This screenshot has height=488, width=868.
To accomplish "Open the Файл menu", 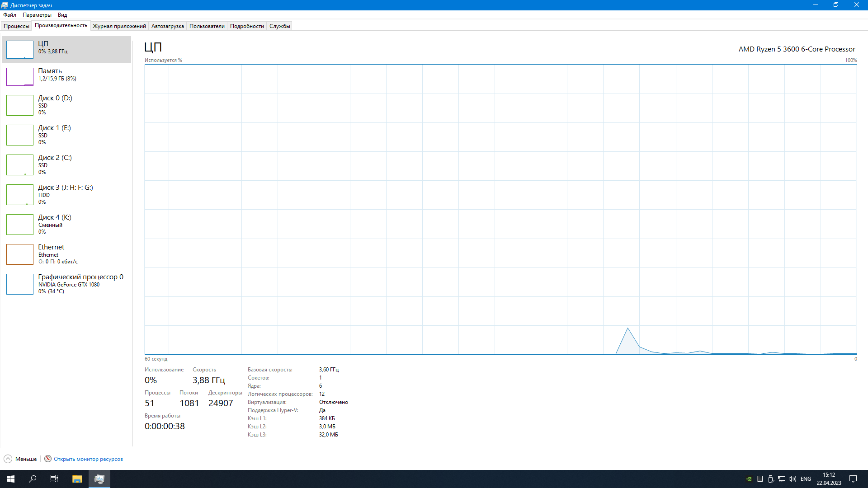I will click(9, 15).
